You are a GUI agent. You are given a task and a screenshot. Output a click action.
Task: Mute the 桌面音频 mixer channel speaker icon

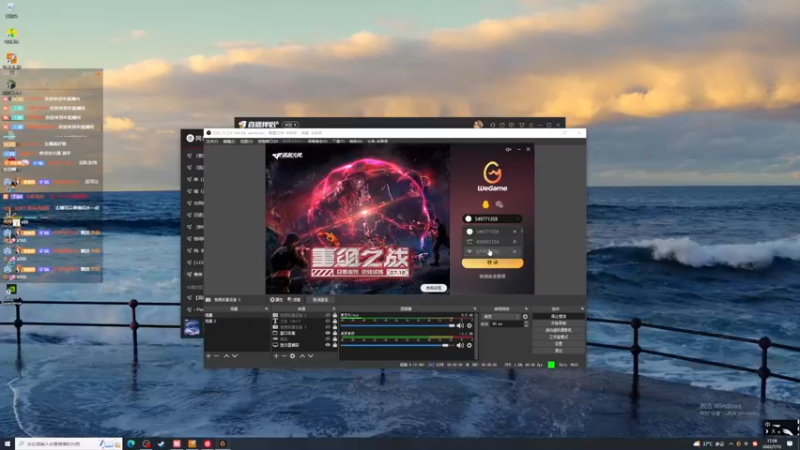click(x=460, y=345)
